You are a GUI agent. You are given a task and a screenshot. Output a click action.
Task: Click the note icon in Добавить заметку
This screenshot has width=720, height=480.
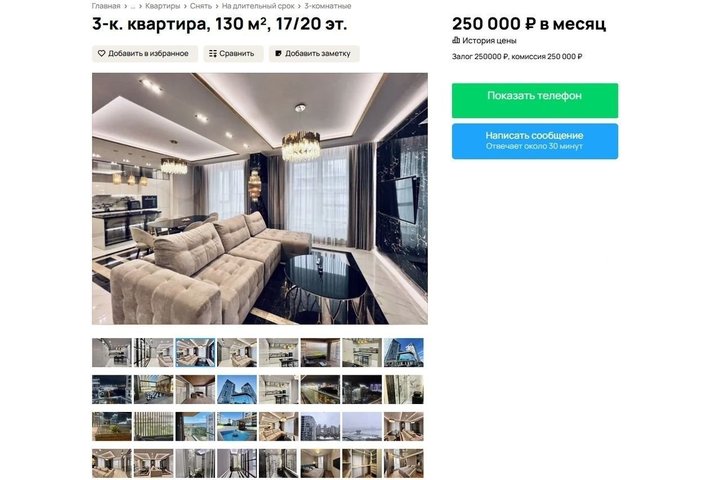[278, 54]
